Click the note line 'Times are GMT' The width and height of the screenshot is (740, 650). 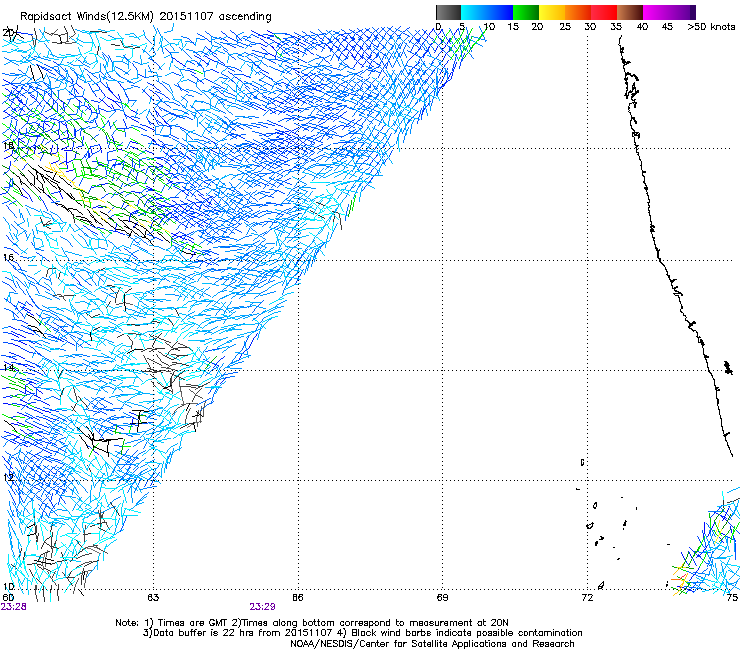(192, 623)
